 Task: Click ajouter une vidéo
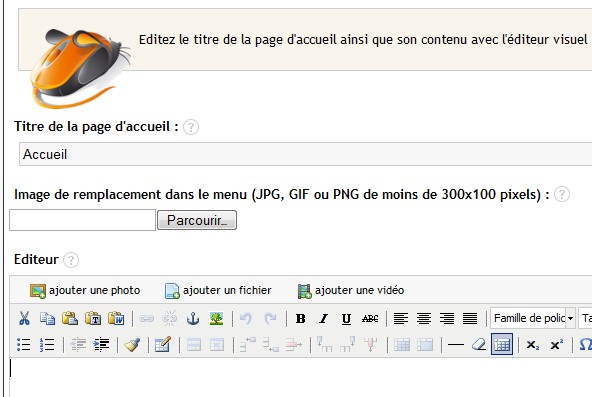coord(351,291)
